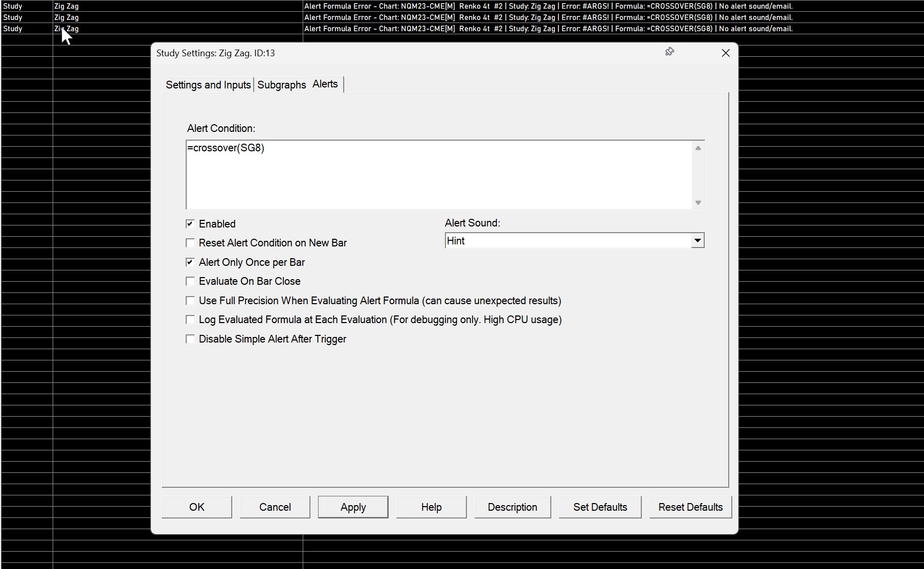Expand the Alert Sound dropdown arrow
This screenshot has height=569, width=924.
pos(697,241)
